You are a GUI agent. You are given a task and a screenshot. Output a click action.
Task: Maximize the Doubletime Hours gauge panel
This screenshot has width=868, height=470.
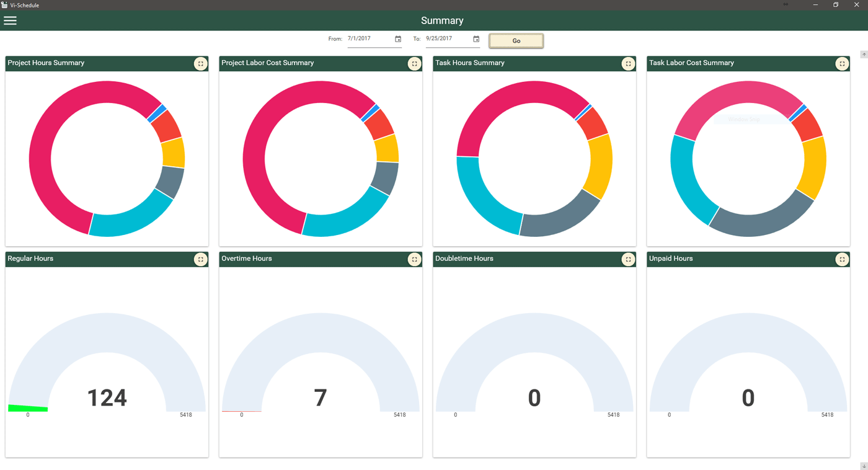click(628, 259)
